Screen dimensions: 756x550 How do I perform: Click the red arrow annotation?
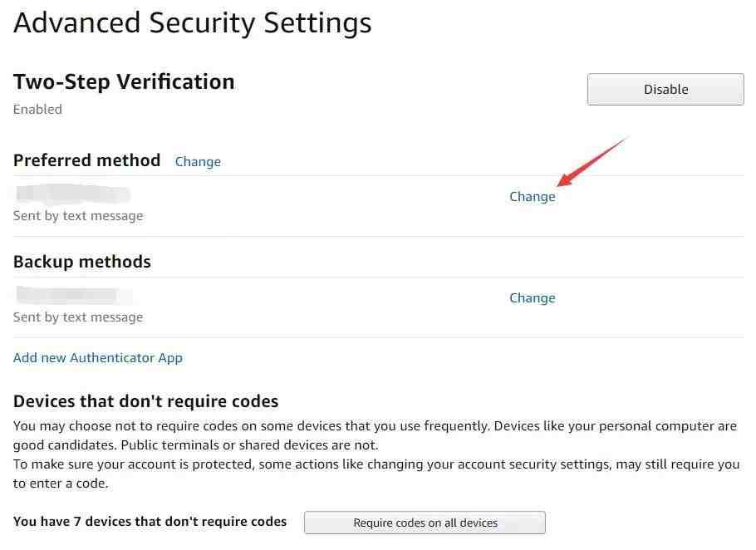593,161
